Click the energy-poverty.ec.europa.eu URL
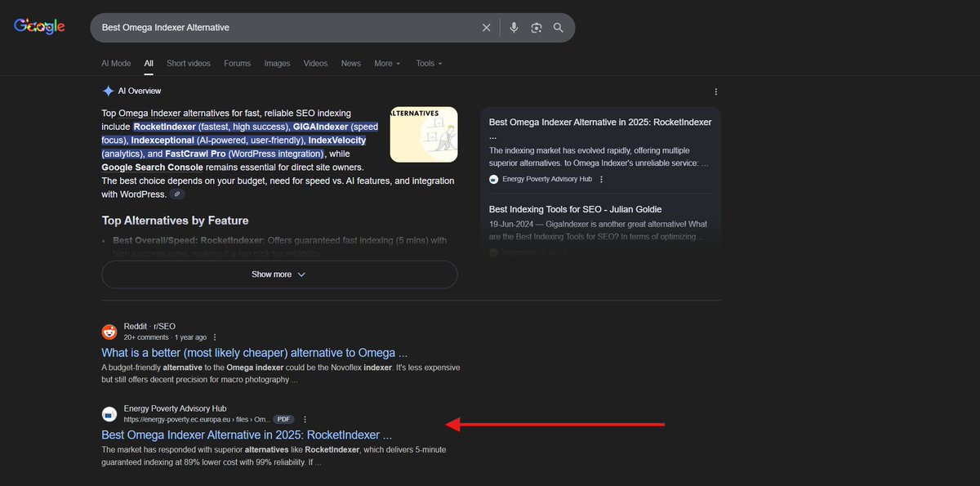This screenshot has width=980, height=486. (x=197, y=419)
